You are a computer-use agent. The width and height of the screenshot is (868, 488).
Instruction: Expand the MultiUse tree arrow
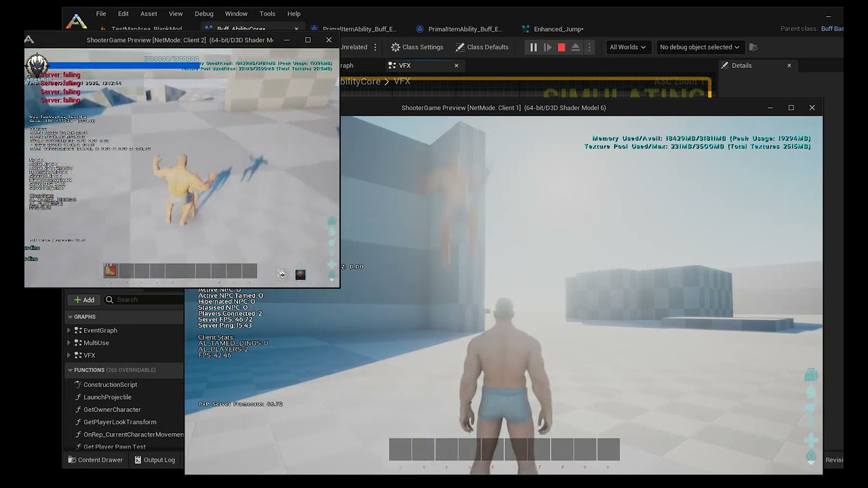tap(68, 343)
